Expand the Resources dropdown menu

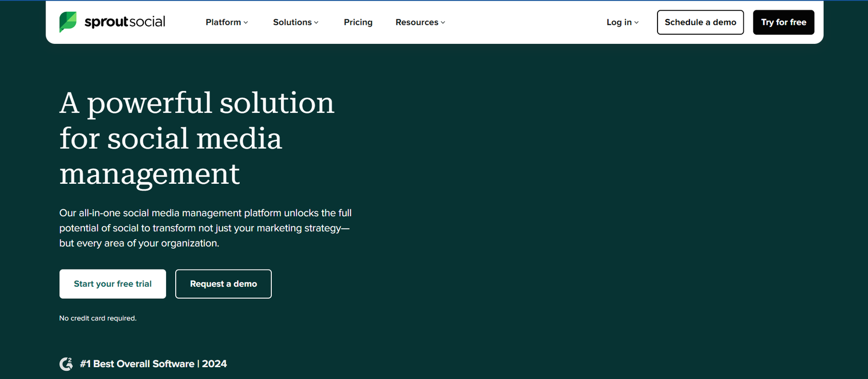pyautogui.click(x=420, y=22)
